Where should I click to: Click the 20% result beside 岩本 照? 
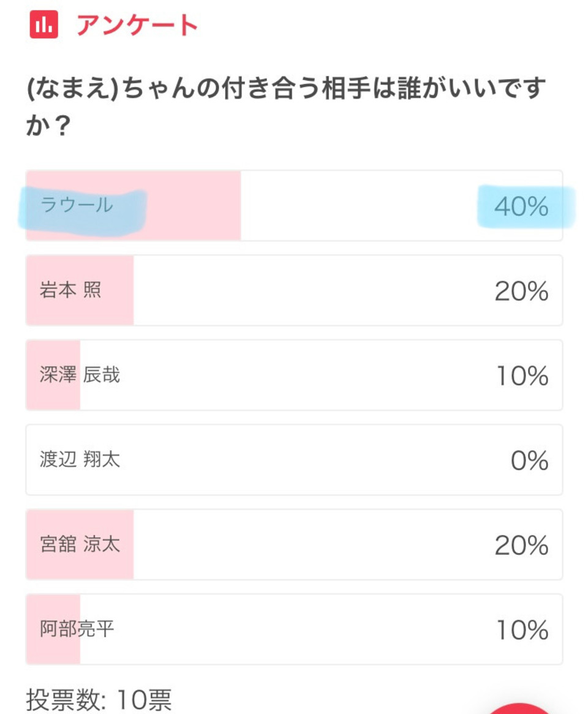point(521,291)
